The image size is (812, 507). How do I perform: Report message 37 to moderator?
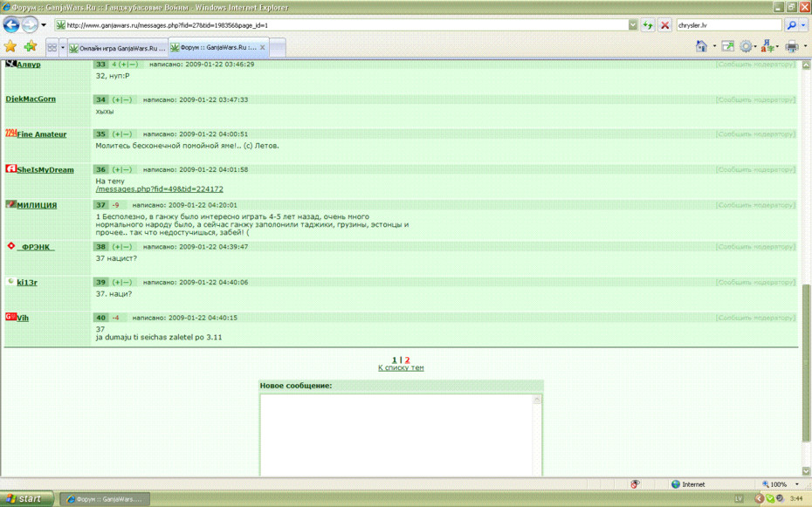[x=755, y=205]
